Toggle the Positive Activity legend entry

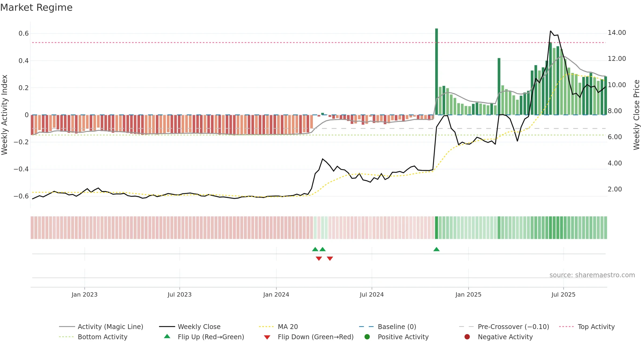pyautogui.click(x=397, y=337)
